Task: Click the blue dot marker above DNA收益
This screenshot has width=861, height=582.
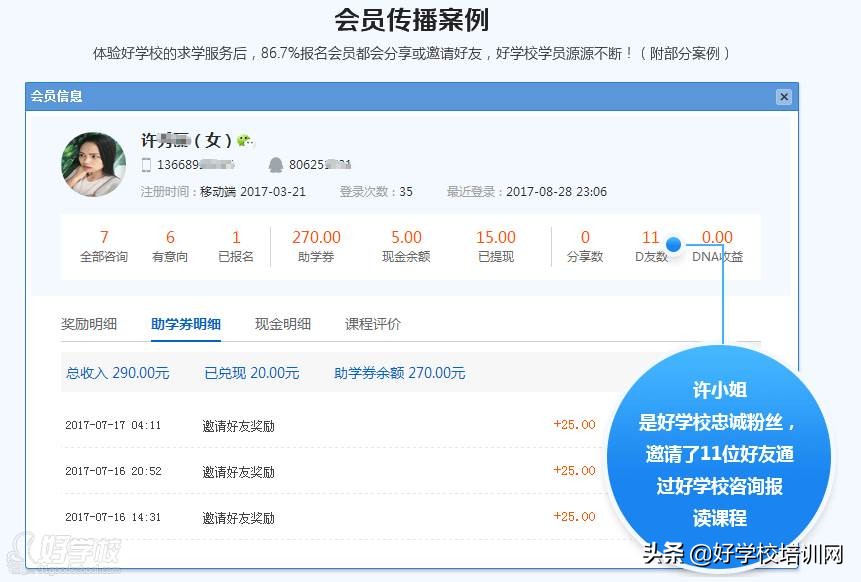Action: tap(675, 243)
